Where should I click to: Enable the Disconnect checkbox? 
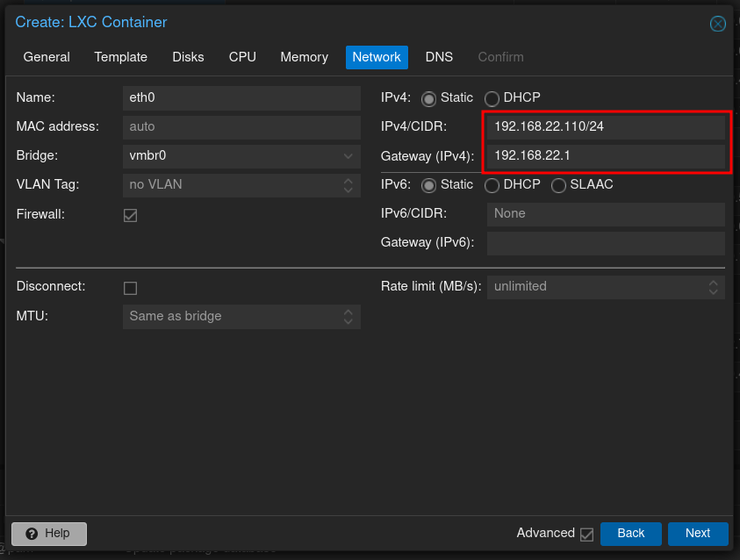coord(130,288)
